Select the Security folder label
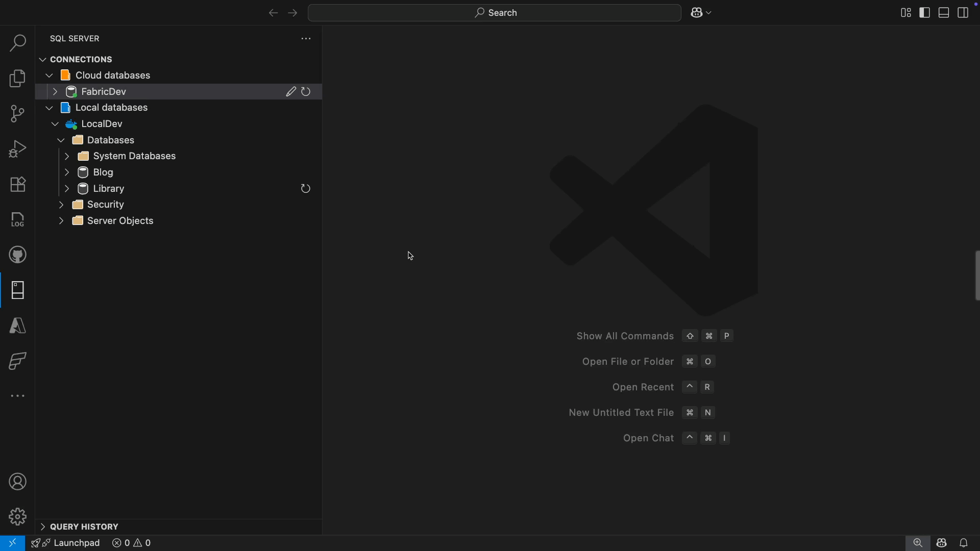 (x=106, y=205)
